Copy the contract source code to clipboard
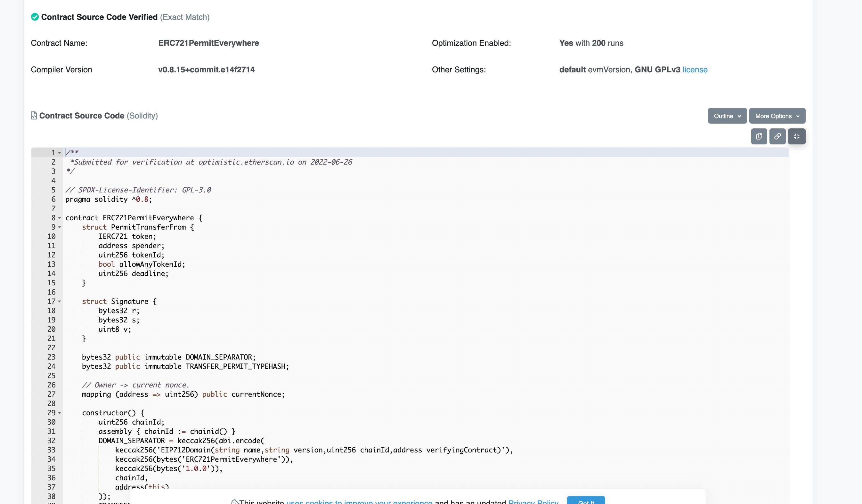Viewport: 862px width, 504px height. (x=759, y=136)
